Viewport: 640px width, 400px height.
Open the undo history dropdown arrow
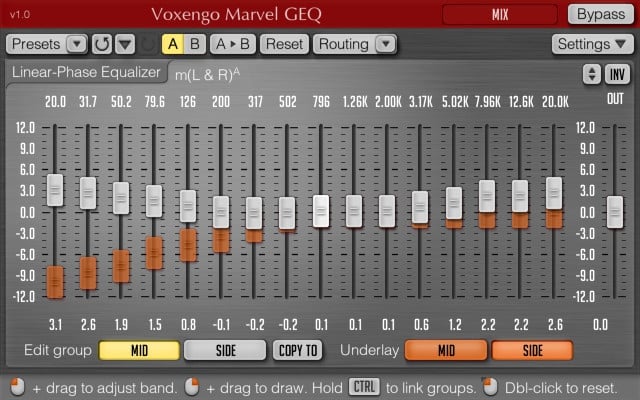[x=125, y=44]
